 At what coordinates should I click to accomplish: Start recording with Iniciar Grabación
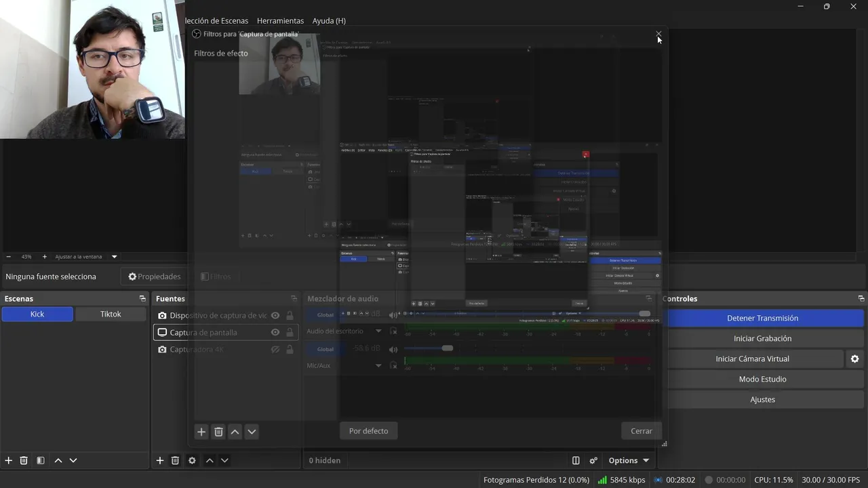(762, 338)
